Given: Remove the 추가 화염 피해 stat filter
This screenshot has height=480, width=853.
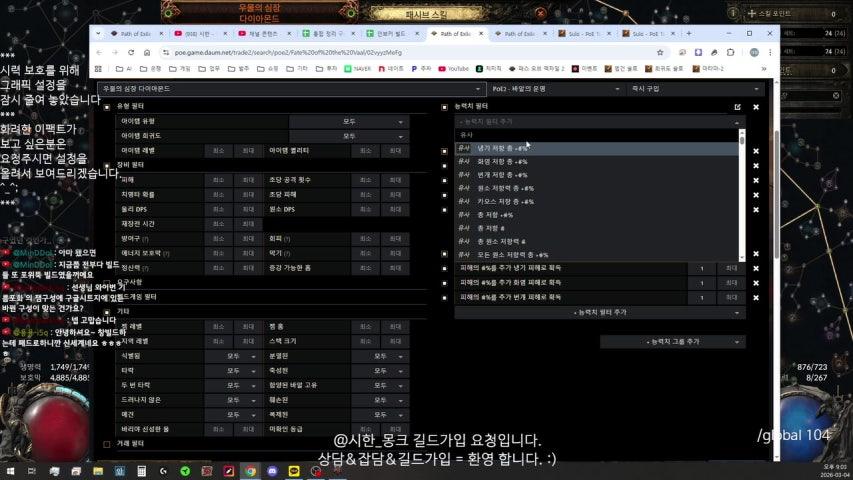Looking at the screenshot, I should pos(756,283).
